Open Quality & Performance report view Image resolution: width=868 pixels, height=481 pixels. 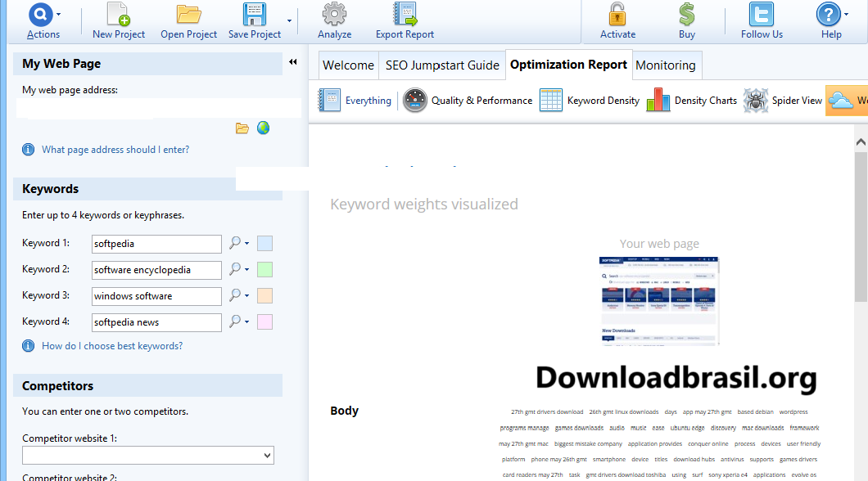(468, 101)
